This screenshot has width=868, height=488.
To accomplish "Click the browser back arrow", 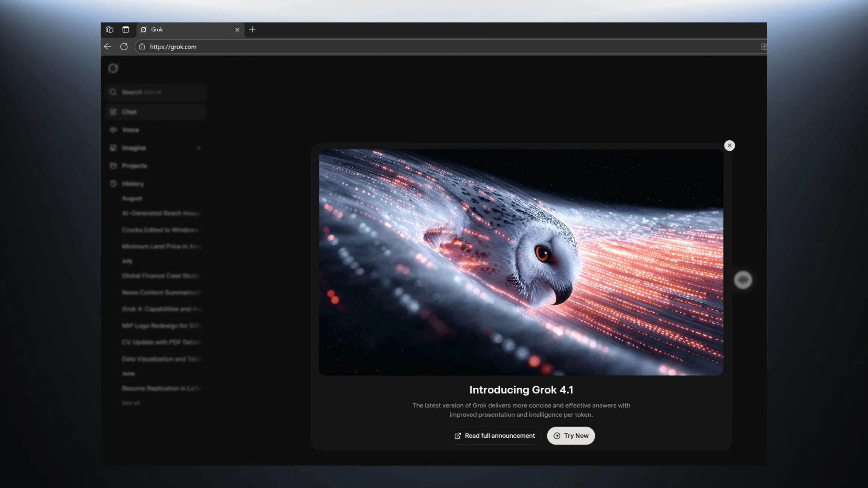I will click(108, 47).
